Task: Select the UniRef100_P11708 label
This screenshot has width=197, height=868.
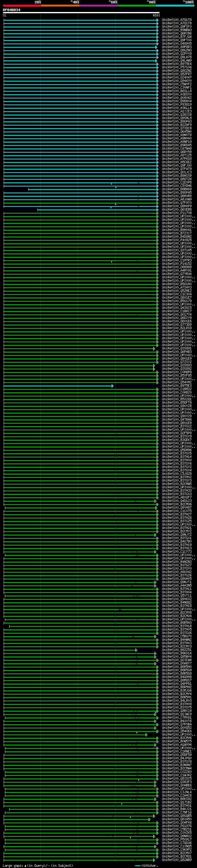Action: (x=177, y=213)
